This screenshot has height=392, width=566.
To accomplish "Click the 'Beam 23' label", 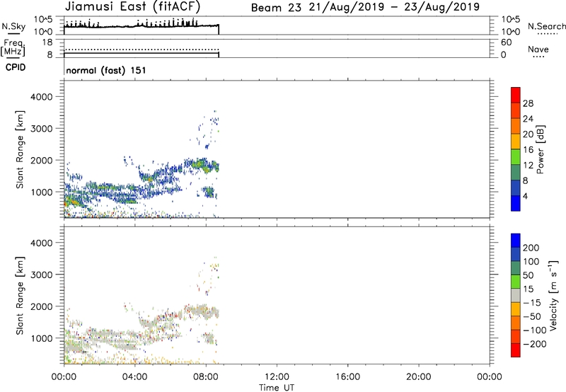I will tap(276, 8).
